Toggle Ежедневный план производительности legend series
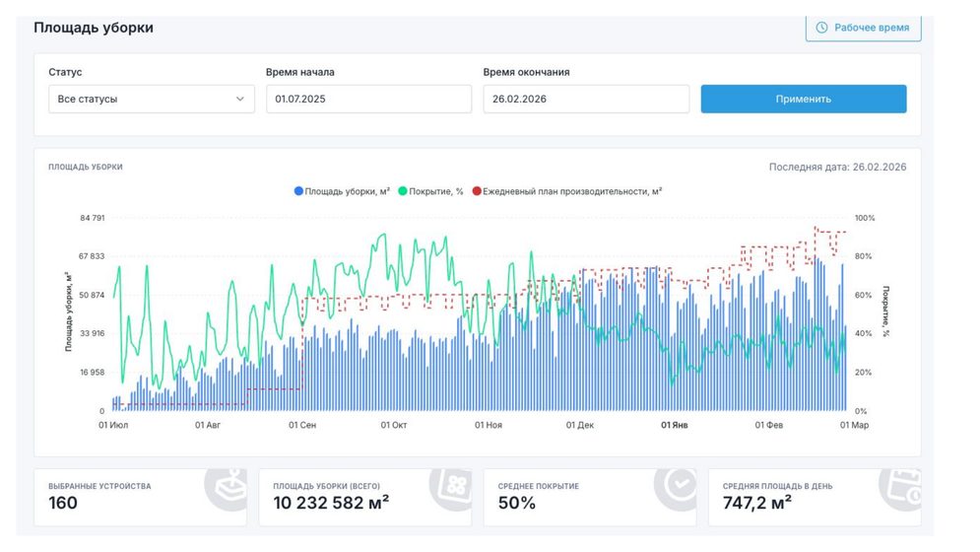The width and height of the screenshot is (980, 552). tap(567, 191)
